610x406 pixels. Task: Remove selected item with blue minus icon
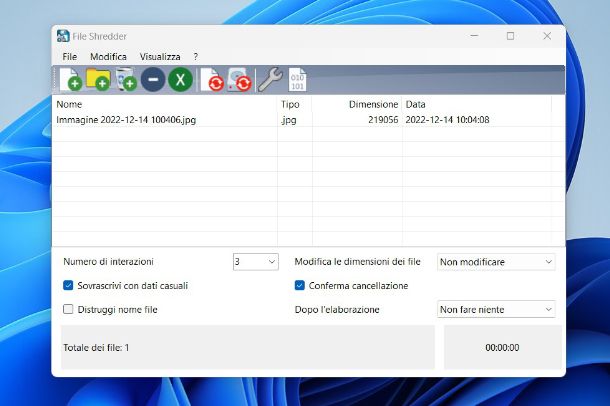tap(153, 79)
